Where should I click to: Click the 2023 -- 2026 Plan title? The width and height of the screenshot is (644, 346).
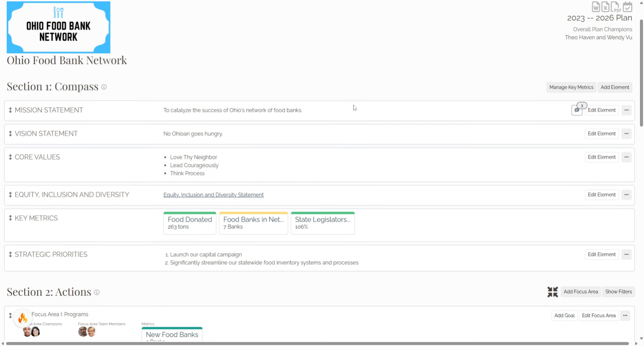coord(599,18)
